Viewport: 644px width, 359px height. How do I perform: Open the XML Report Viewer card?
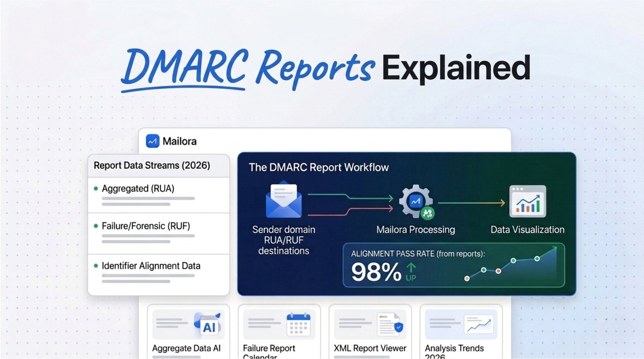click(370, 332)
